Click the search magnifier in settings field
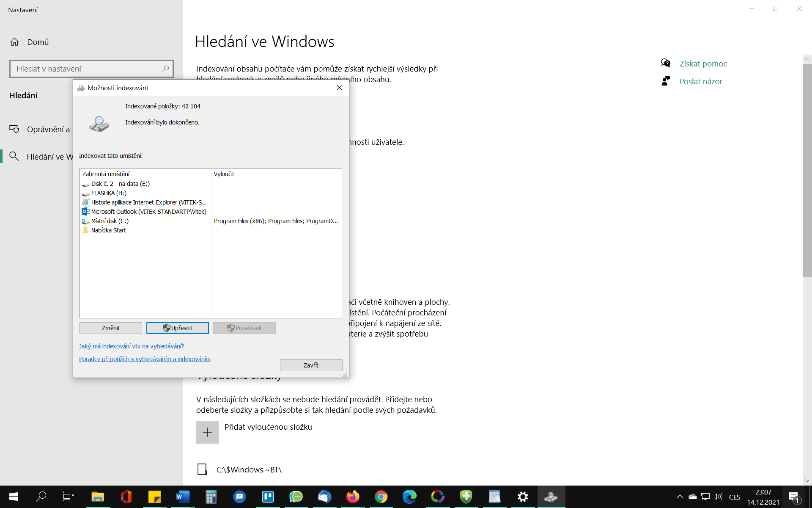 click(165, 69)
